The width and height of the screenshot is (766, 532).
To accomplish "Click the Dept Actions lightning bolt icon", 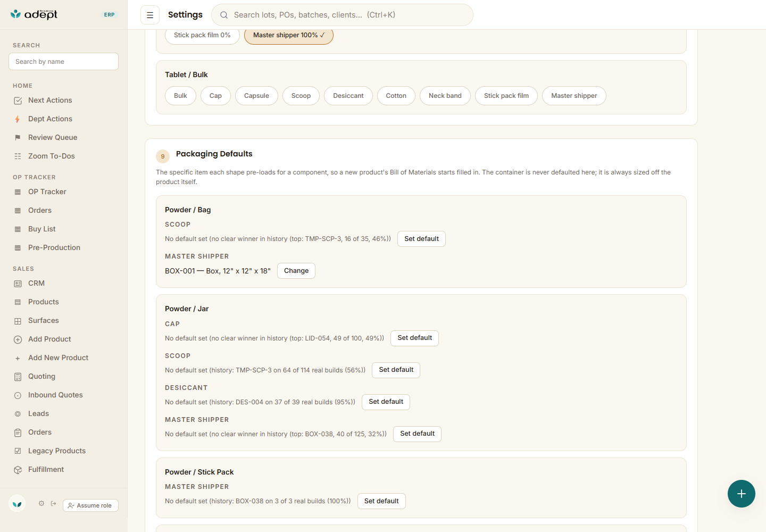I will pos(18,119).
